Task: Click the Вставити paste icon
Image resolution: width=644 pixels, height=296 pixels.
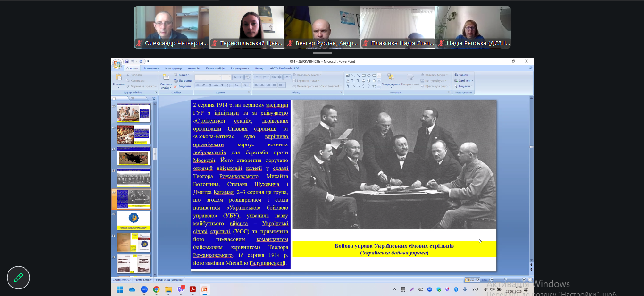Action: pyautogui.click(x=118, y=78)
